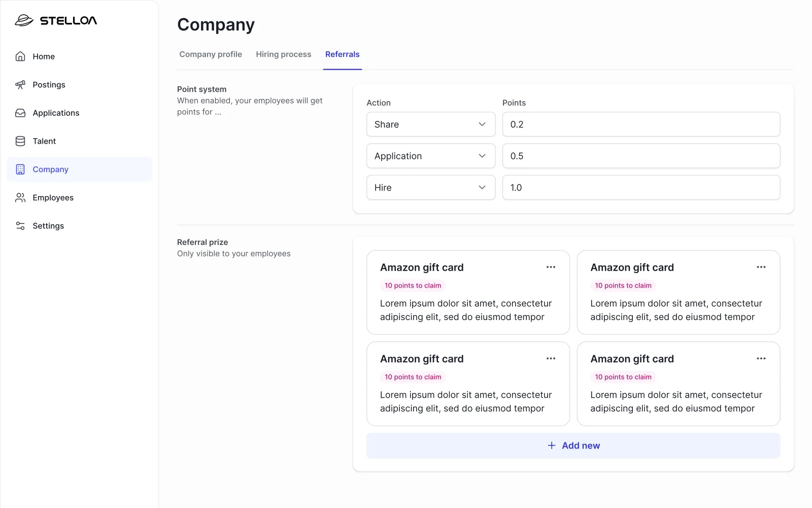The image size is (812, 508).
Task: Click the Add new prize button
Action: 573,446
